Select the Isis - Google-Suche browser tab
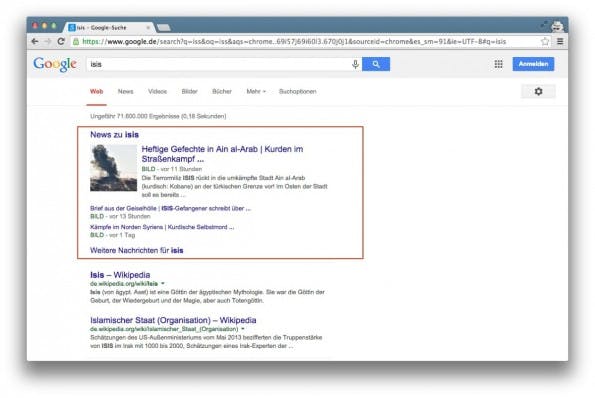Screen dimensions: 595x398 click(x=108, y=28)
